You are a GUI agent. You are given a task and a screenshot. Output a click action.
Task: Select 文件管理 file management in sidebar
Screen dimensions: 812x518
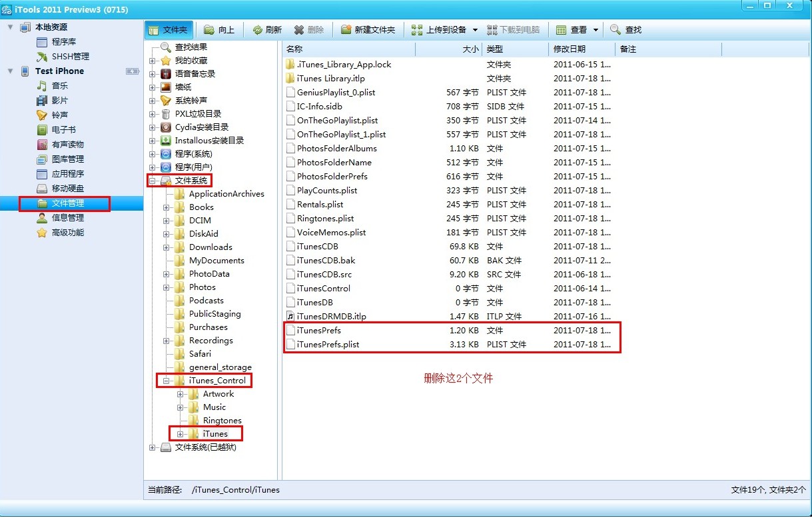click(x=71, y=203)
